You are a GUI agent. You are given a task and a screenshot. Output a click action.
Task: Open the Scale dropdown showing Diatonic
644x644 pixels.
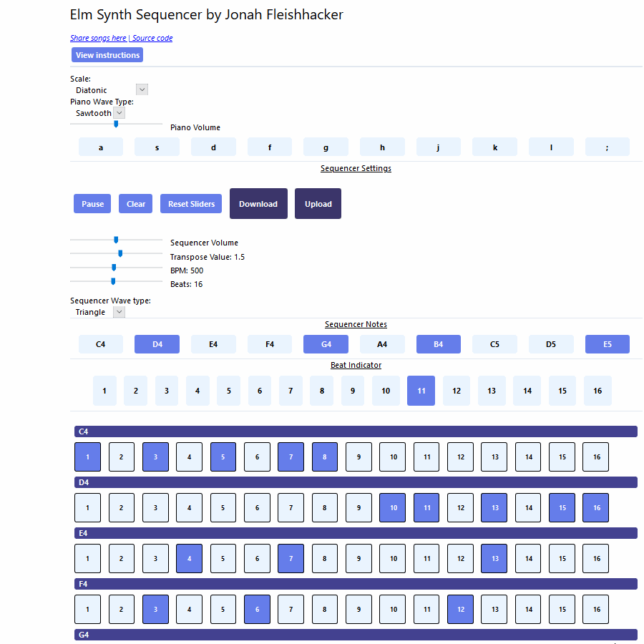(x=112, y=90)
